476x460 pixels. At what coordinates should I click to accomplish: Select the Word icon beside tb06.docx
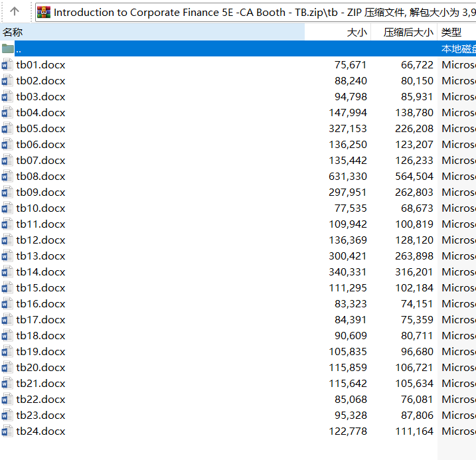[7, 145]
